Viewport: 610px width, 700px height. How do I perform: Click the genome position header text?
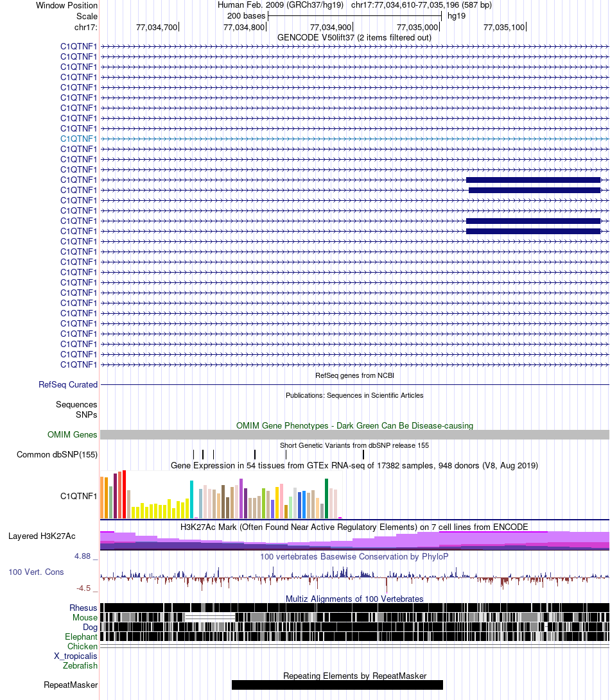point(354,5)
